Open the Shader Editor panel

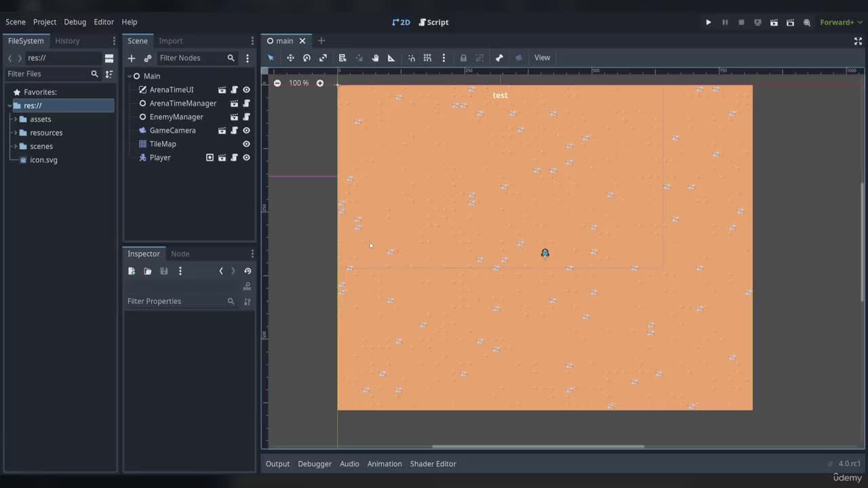point(433,464)
